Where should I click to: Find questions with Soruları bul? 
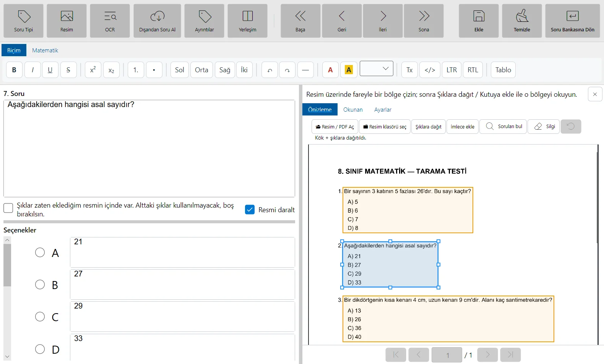tap(503, 127)
